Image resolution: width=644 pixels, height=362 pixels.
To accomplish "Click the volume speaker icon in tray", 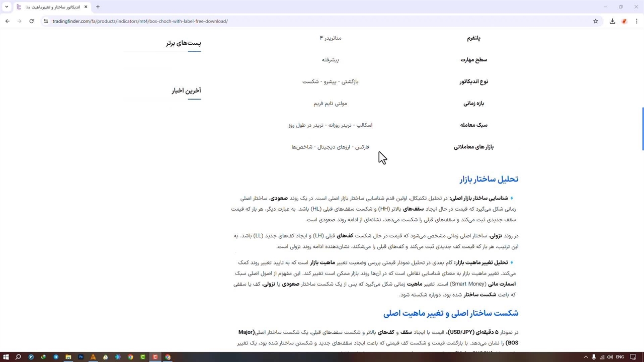I will pos(610,357).
